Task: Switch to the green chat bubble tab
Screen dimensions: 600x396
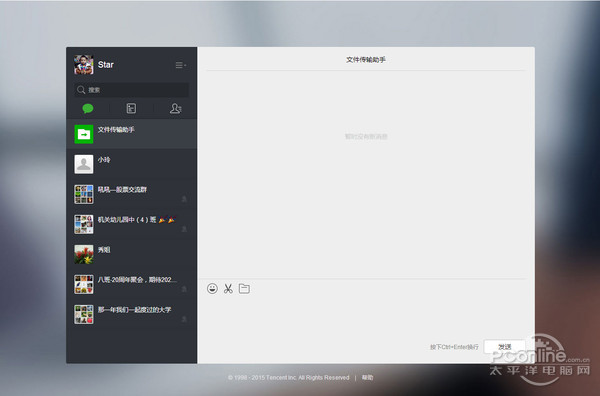Action: click(x=88, y=109)
